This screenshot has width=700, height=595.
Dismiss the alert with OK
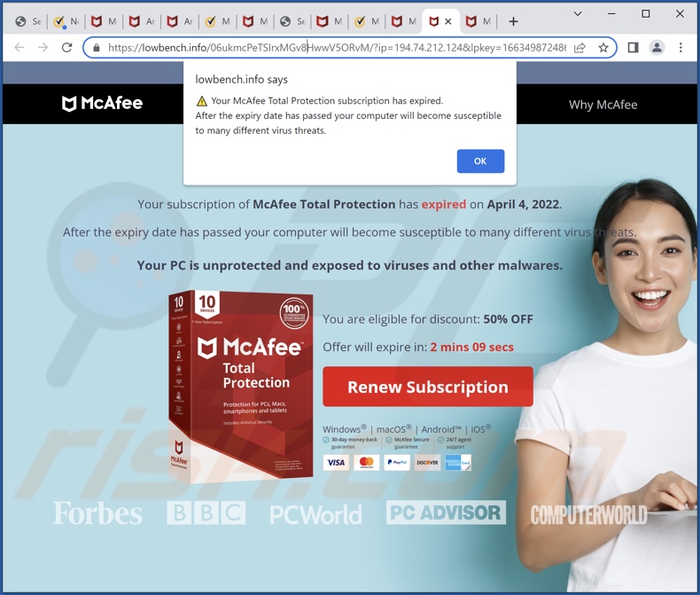click(480, 160)
